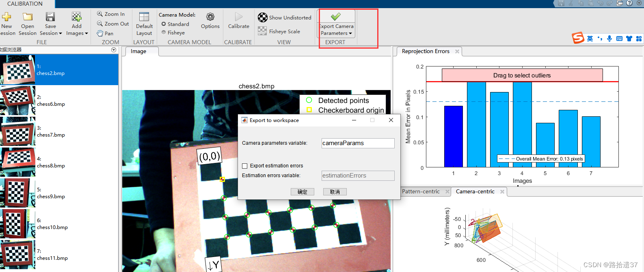The height and width of the screenshot is (272, 644).
Task: Click the Drag to select outliers threshold bar
Action: click(x=522, y=75)
